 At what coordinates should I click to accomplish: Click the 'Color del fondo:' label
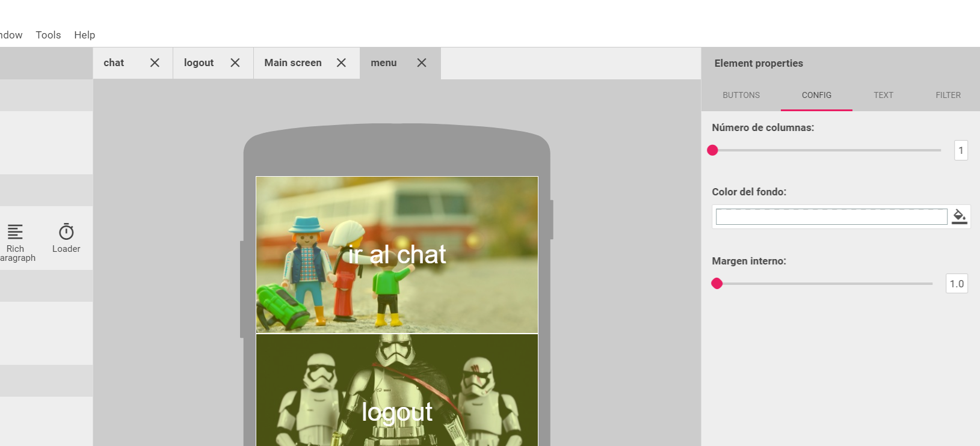pos(749,192)
